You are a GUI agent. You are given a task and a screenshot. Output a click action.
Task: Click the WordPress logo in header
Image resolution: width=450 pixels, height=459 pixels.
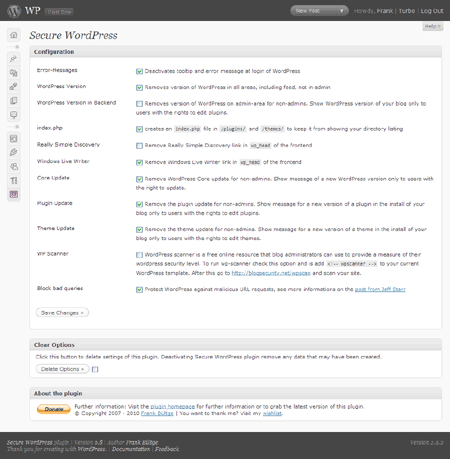tap(14, 11)
